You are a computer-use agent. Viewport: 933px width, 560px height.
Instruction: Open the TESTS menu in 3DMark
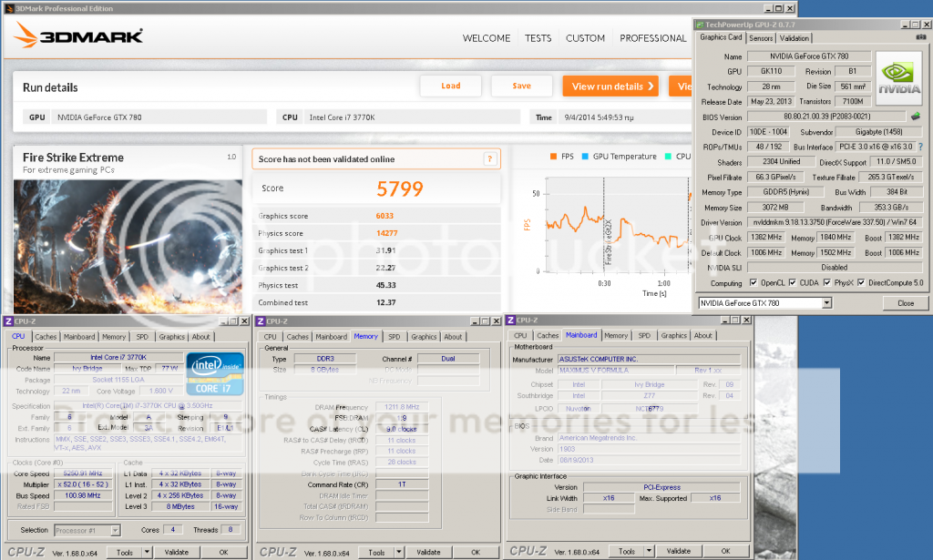[x=538, y=38]
